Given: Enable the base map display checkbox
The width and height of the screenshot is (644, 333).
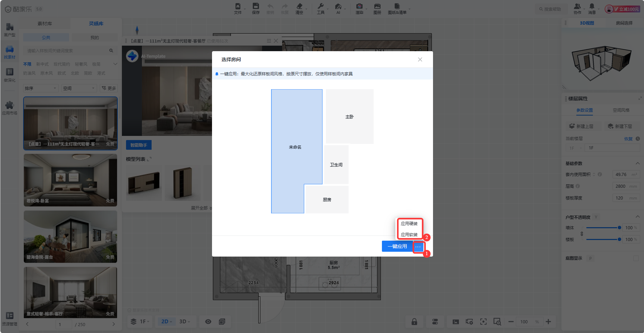Looking at the screenshot, I should pyautogui.click(x=636, y=258).
